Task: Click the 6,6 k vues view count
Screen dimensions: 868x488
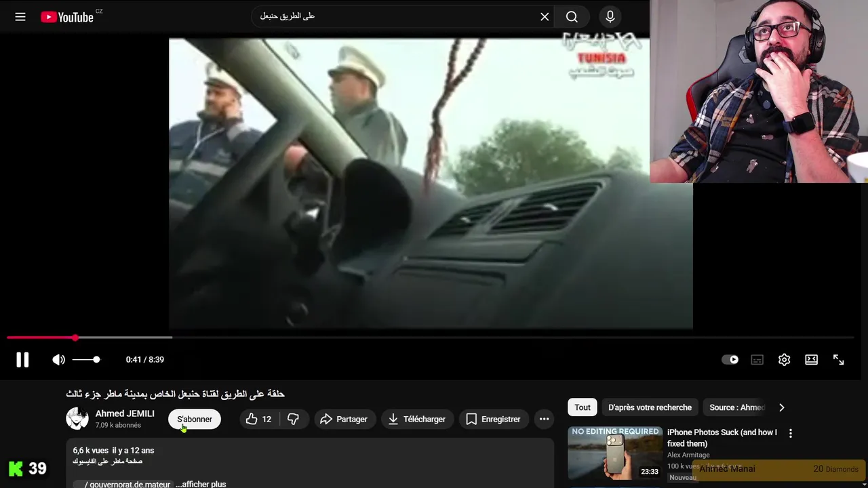Action: (90, 450)
